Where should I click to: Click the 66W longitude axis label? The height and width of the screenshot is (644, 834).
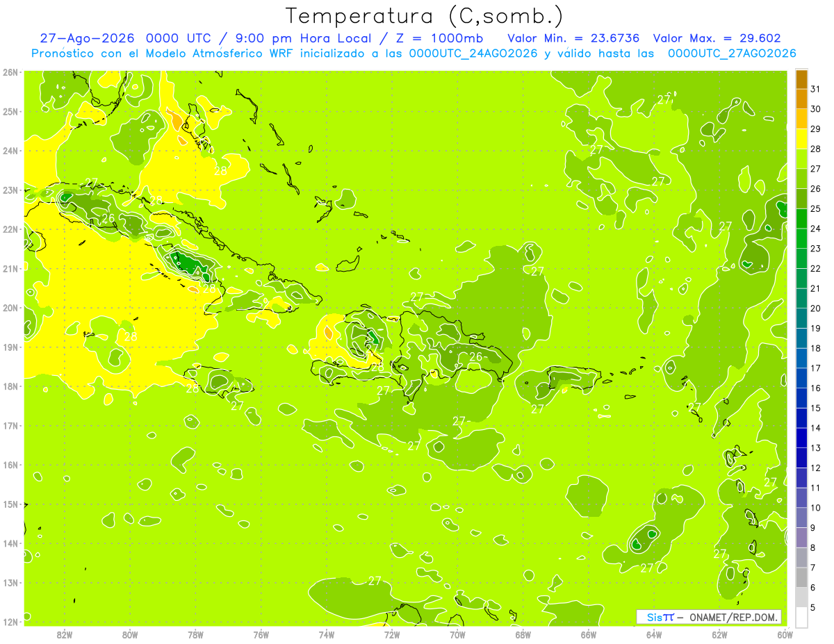[x=589, y=634]
